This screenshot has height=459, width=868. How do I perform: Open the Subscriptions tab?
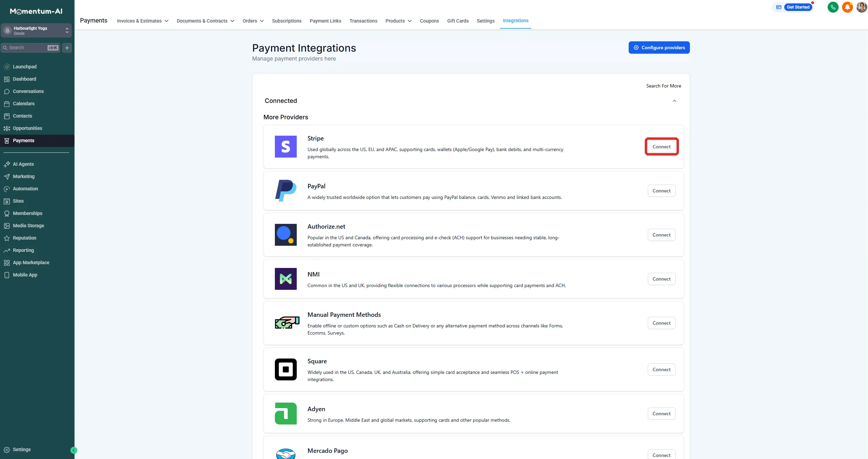pyautogui.click(x=286, y=21)
